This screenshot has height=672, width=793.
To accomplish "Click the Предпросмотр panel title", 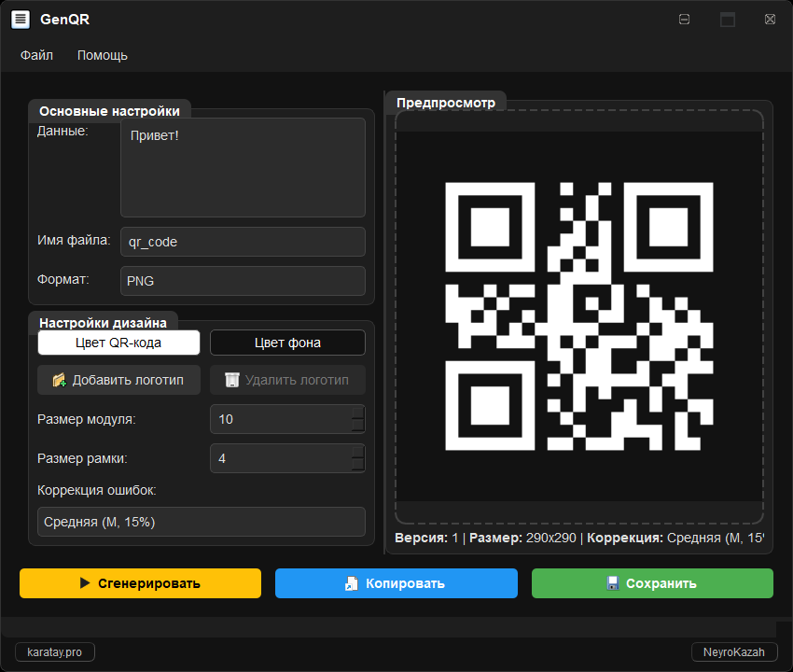I will (x=446, y=103).
